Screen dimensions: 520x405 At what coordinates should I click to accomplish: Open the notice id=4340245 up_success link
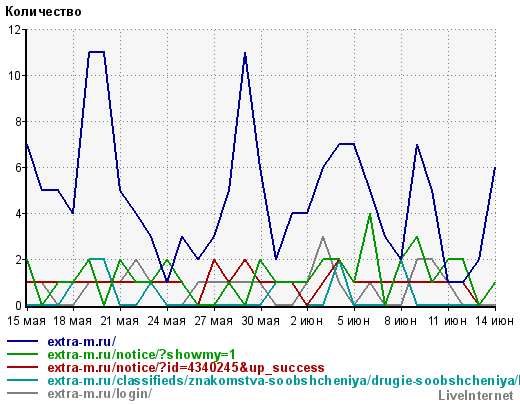click(x=186, y=367)
